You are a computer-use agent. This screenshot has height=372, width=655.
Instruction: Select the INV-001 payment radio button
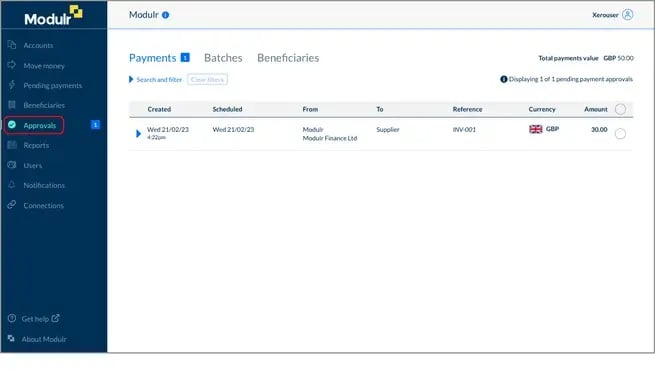[620, 134]
